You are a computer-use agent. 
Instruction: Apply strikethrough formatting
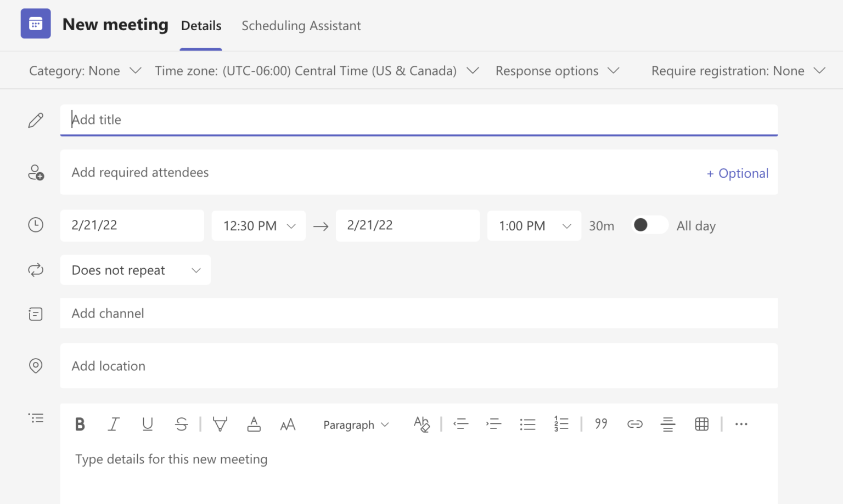(x=181, y=424)
